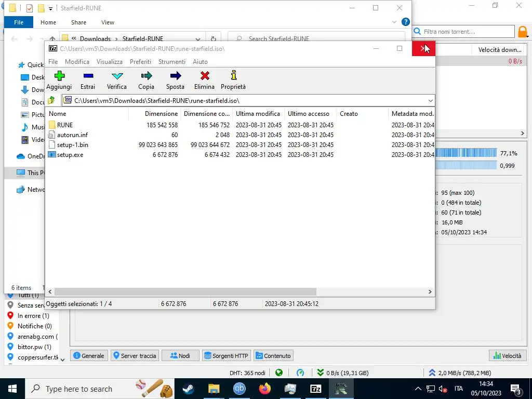
Task: Select setup.exe in the archive list
Action: pyautogui.click(x=70, y=155)
